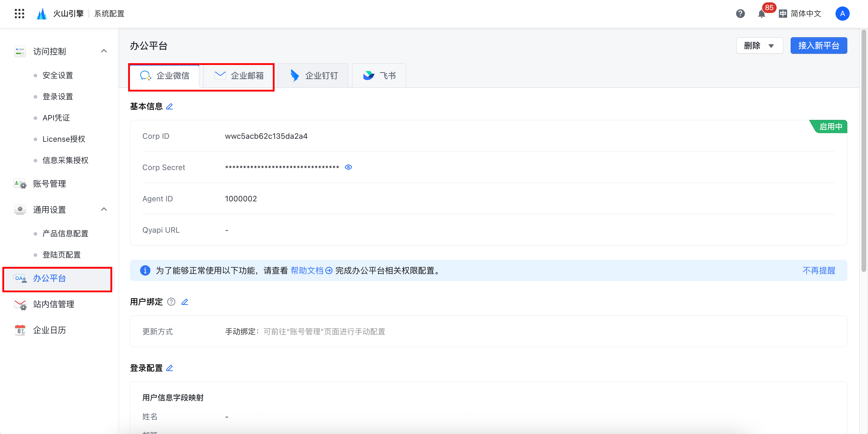The height and width of the screenshot is (434, 868).
Task: Edit 登录配置 with pencil icon
Action: [169, 368]
